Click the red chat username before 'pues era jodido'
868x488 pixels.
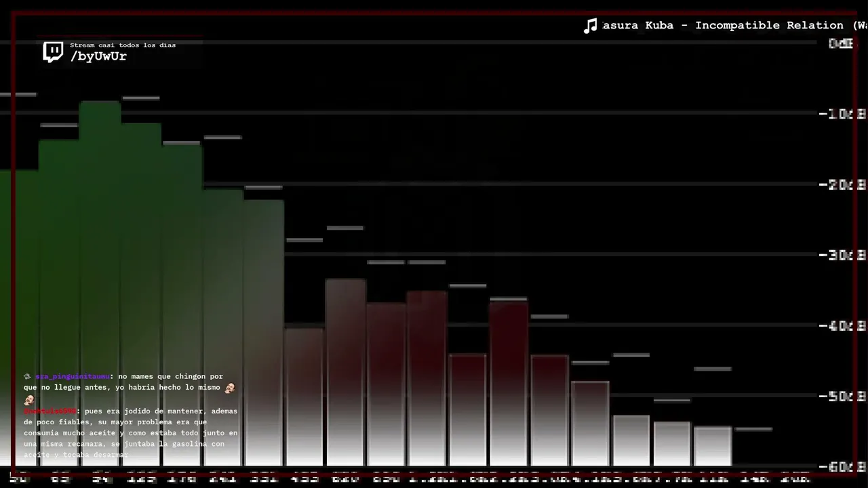click(x=50, y=411)
